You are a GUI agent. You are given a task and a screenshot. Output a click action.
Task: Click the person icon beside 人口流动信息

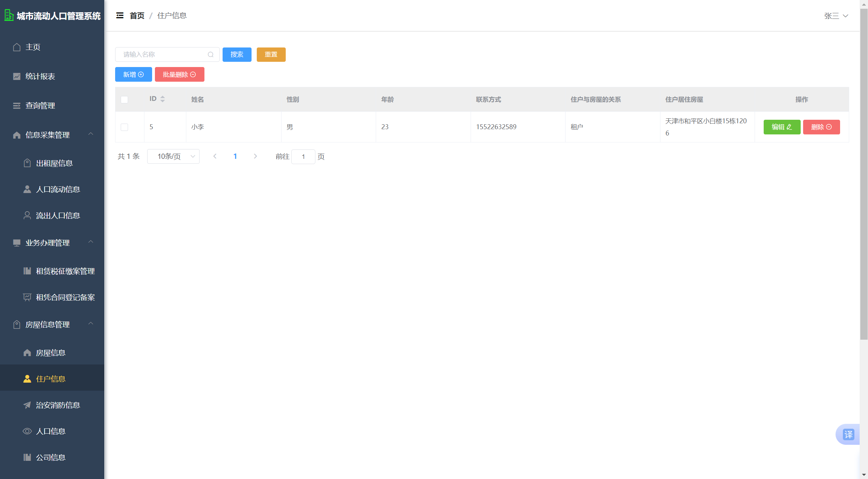coord(27,189)
